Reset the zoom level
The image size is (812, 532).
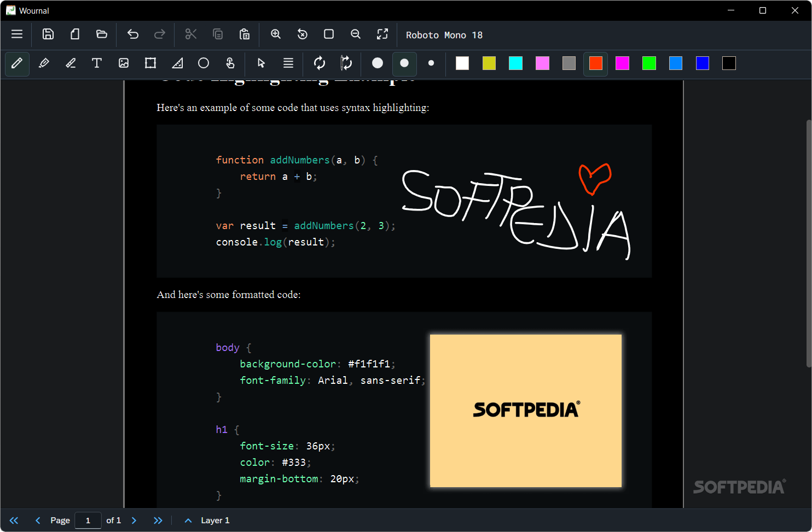point(303,34)
